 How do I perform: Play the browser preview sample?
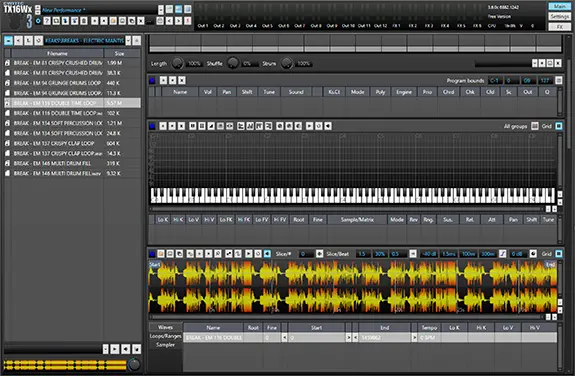115,349
